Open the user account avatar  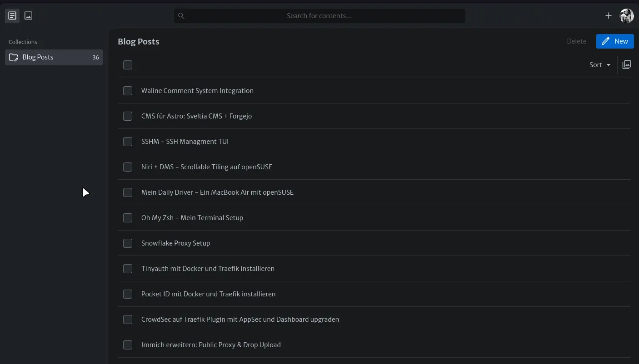point(627,16)
